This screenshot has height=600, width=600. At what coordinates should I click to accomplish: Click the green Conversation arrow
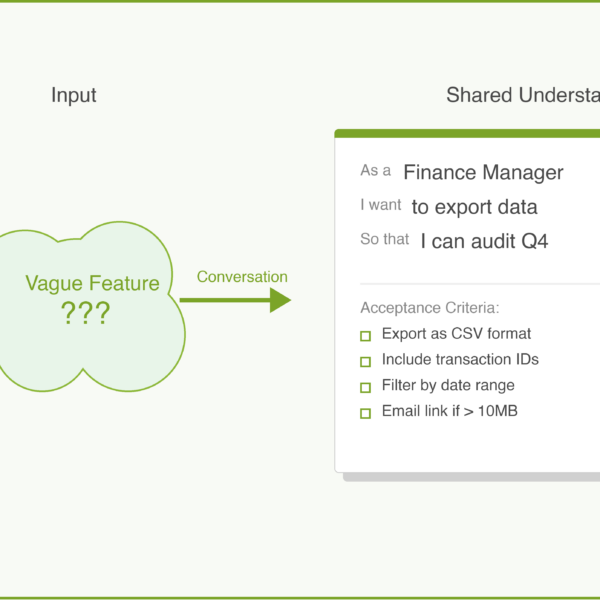235,299
